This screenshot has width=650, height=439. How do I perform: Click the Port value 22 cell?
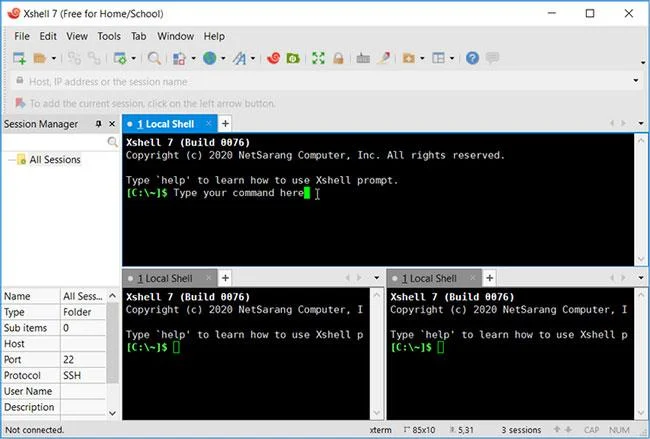pos(83,360)
